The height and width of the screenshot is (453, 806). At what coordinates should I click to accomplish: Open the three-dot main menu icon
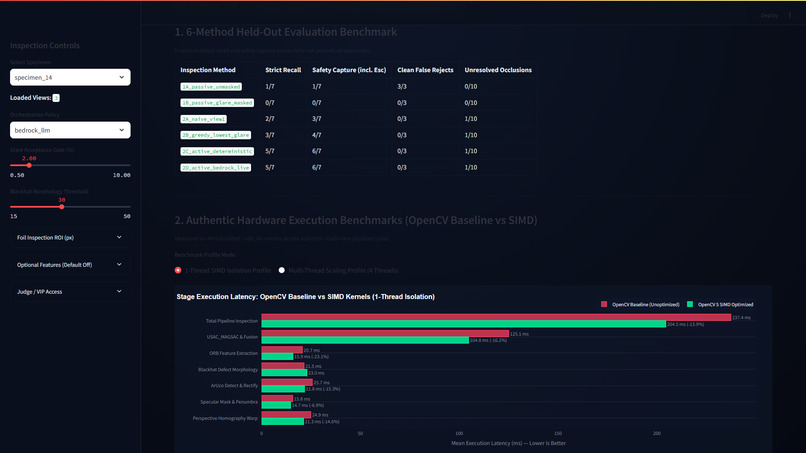tap(790, 15)
